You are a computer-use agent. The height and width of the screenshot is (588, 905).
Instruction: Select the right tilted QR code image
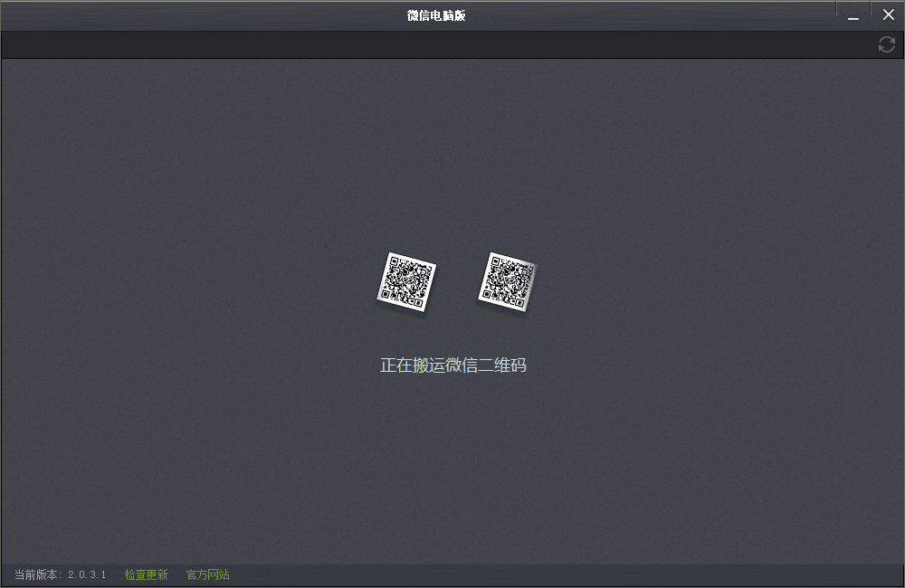point(508,281)
